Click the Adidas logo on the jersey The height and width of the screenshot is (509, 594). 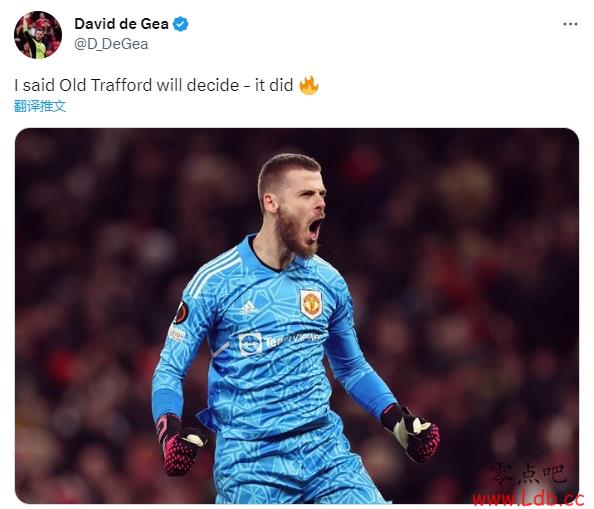(249, 307)
